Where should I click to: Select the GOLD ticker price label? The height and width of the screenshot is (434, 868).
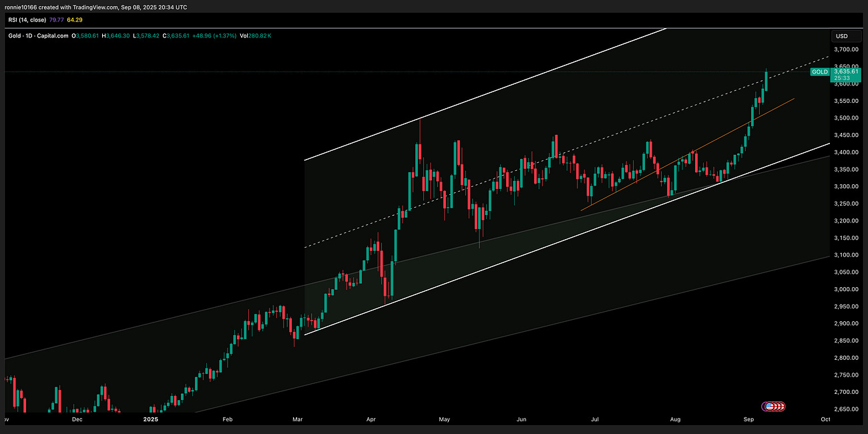tap(819, 71)
